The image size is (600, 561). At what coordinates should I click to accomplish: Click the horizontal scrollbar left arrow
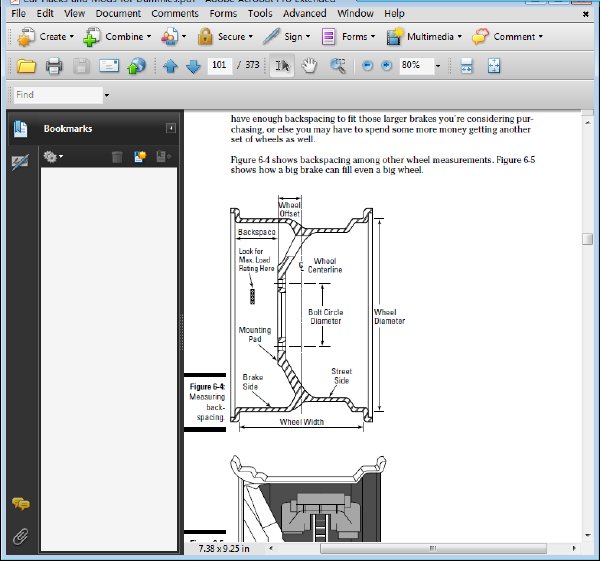click(271, 548)
